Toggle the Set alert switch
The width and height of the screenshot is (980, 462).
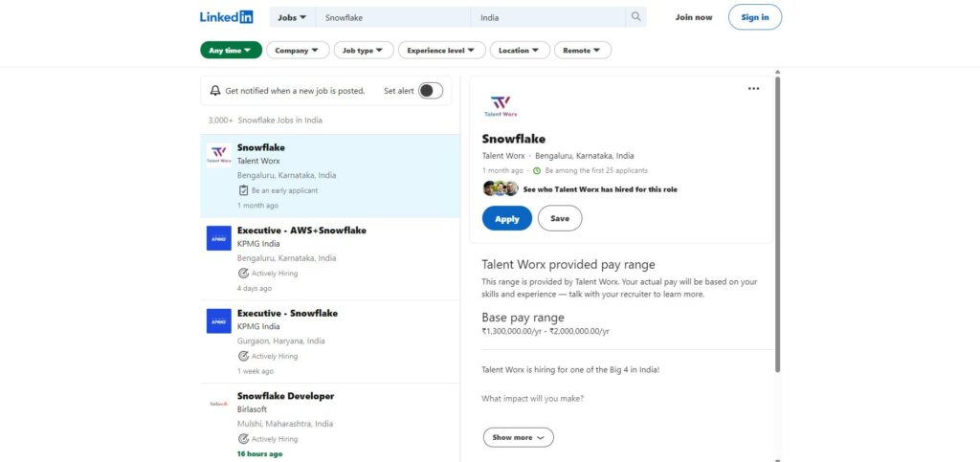coord(431,91)
